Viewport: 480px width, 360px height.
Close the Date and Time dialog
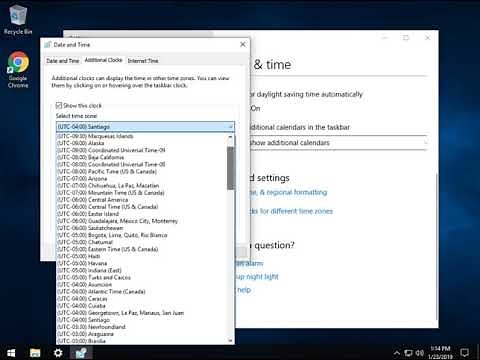click(243, 44)
